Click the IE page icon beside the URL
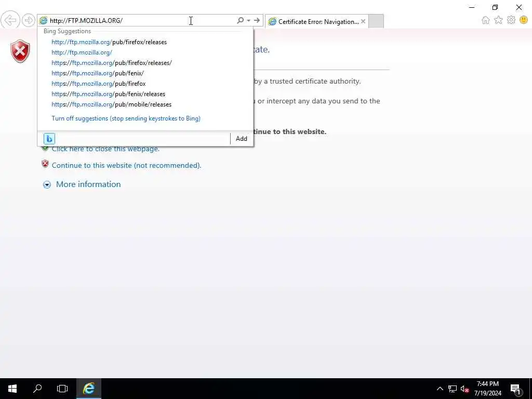This screenshot has height=399, width=532. (43, 20)
